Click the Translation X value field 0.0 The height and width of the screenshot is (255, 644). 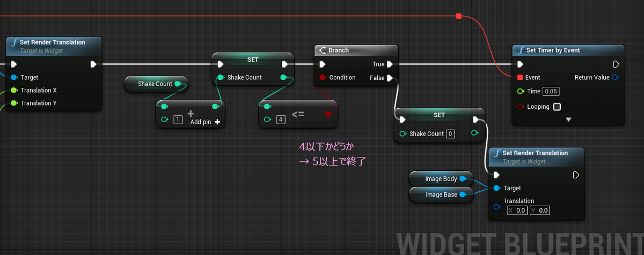[x=517, y=211]
